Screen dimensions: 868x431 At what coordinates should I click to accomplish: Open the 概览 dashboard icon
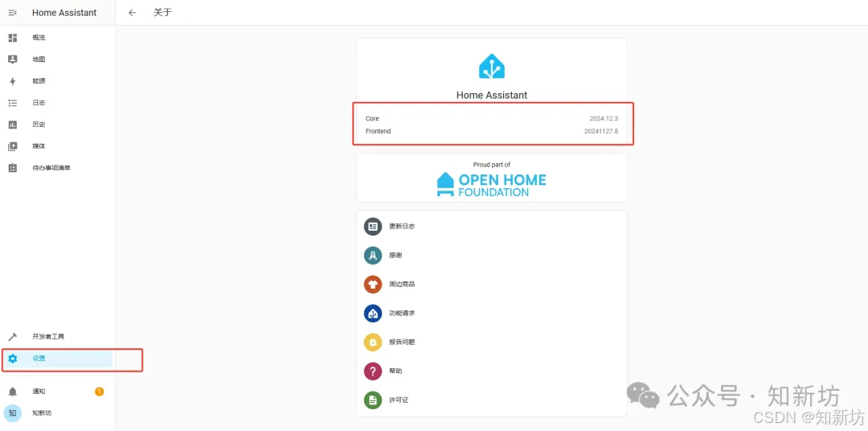13,38
